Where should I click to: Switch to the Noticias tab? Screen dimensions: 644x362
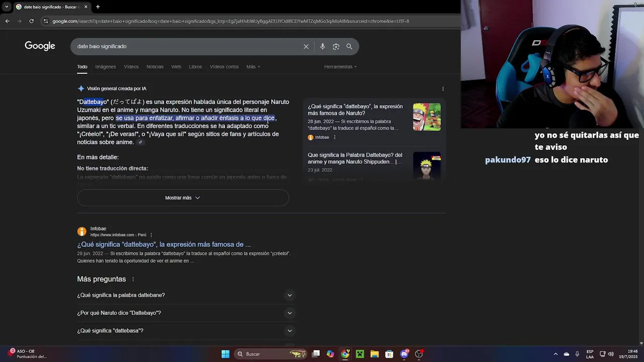155,67
